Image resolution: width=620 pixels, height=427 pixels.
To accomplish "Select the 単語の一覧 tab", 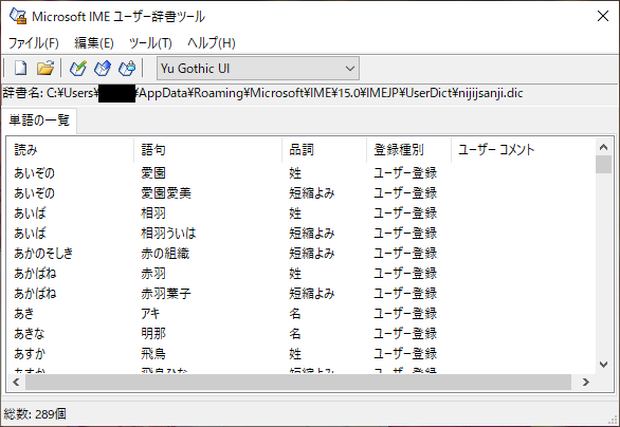I will [39, 120].
